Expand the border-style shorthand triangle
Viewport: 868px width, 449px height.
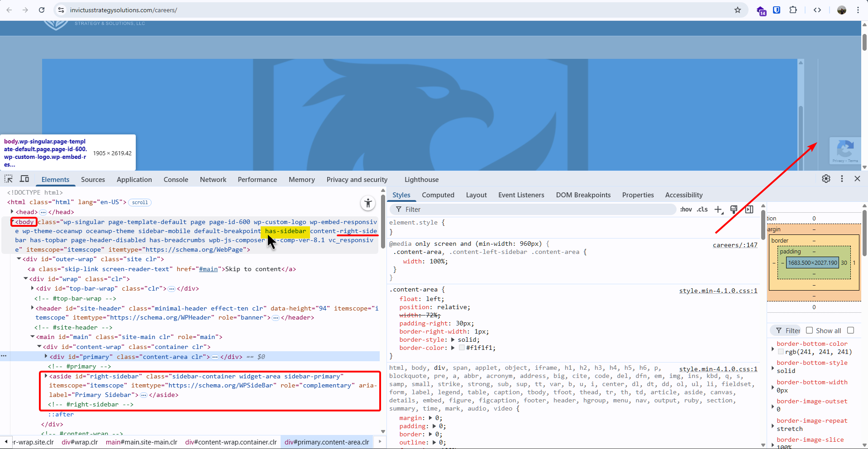(453, 339)
